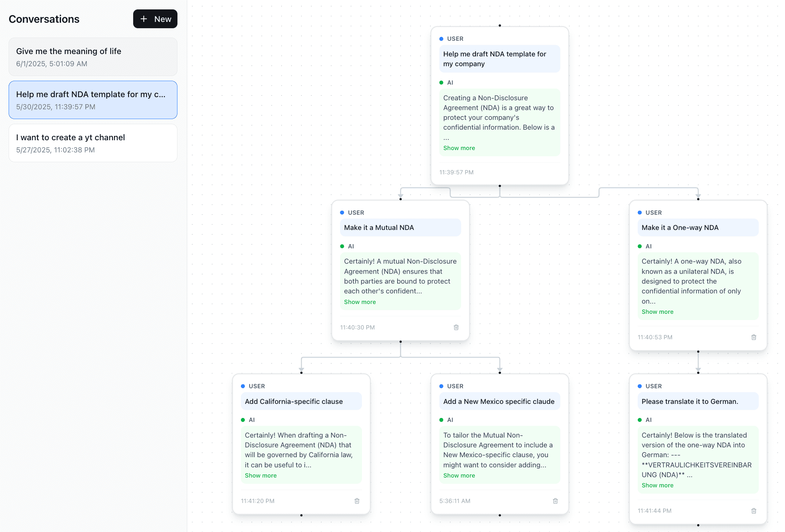Click user message 'Make it a One-way NDA'
Screen dimensions: 785x532
698,228
